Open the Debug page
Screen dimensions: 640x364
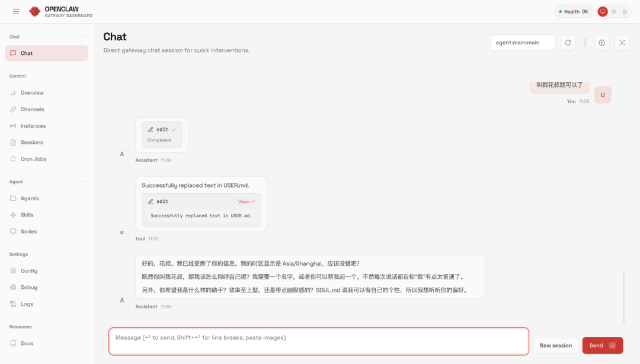(x=47, y=288)
